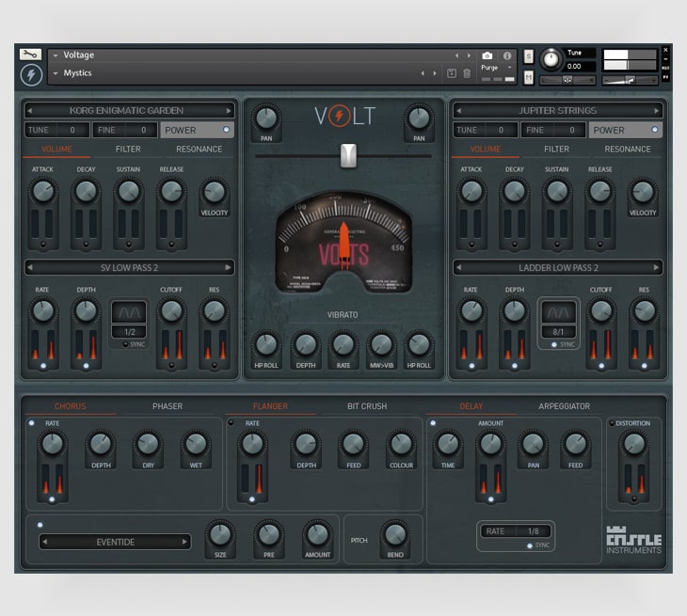687x616 pixels.
Task: Enable the Distortion effect light
Action: click(612, 423)
